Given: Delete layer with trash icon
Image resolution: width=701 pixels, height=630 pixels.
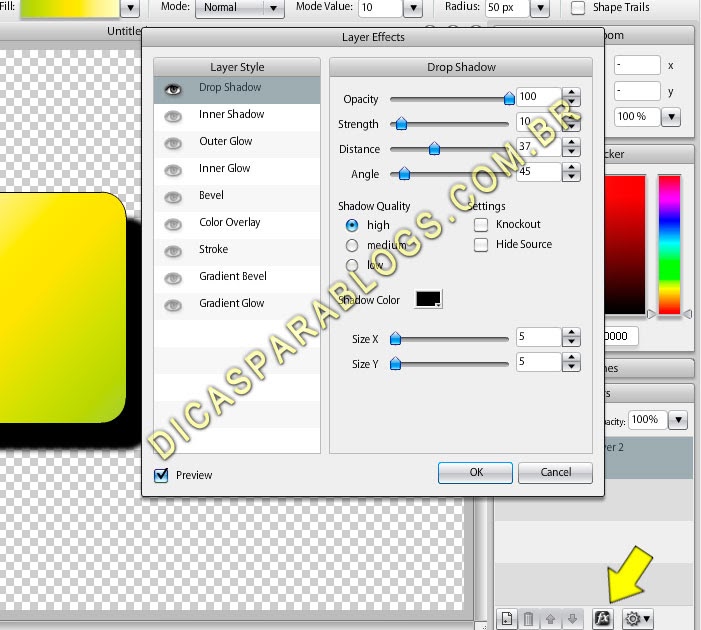Looking at the screenshot, I should coord(528,619).
